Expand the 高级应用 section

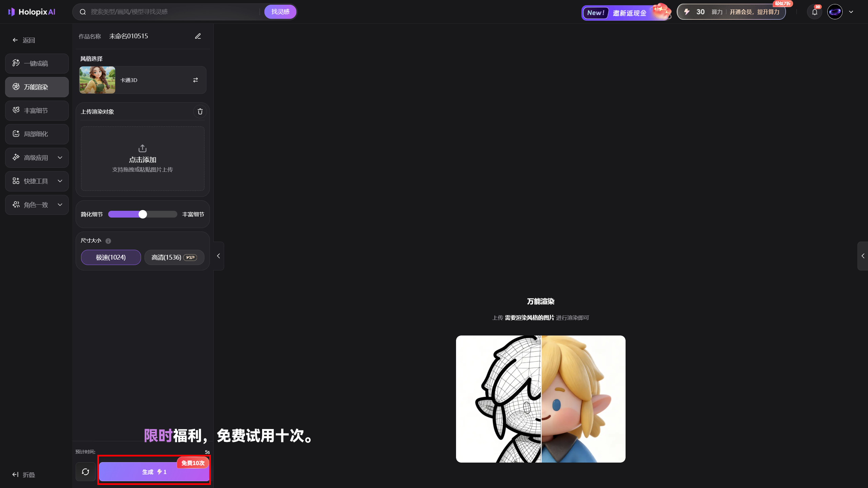pyautogui.click(x=37, y=157)
